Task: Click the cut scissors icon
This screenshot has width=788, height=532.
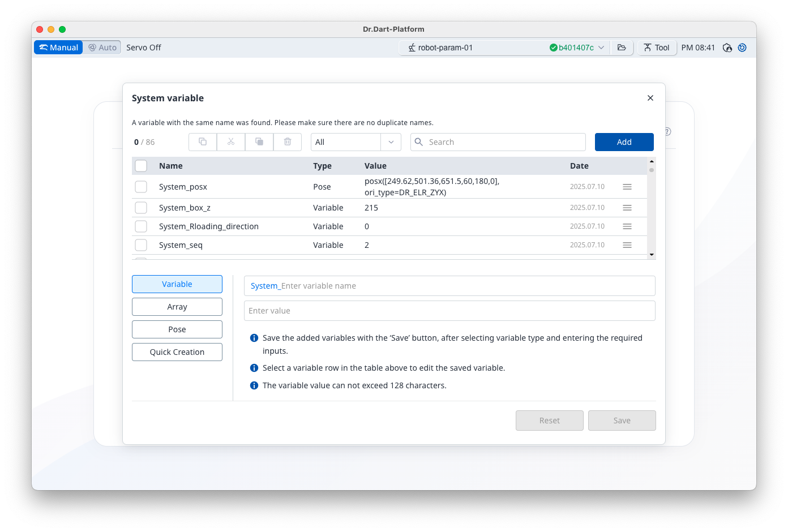Action: (231, 142)
